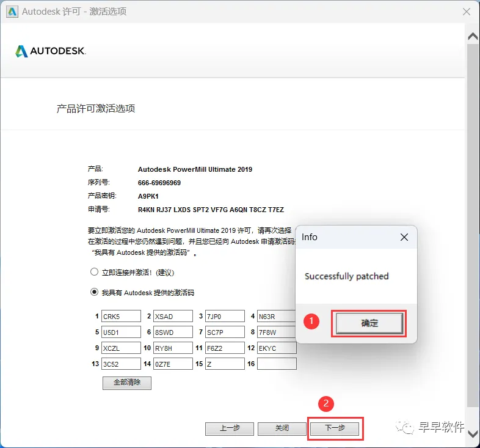The width and height of the screenshot is (480, 448).
Task: Click serial number 666-69696969
Action: pyautogui.click(x=159, y=183)
